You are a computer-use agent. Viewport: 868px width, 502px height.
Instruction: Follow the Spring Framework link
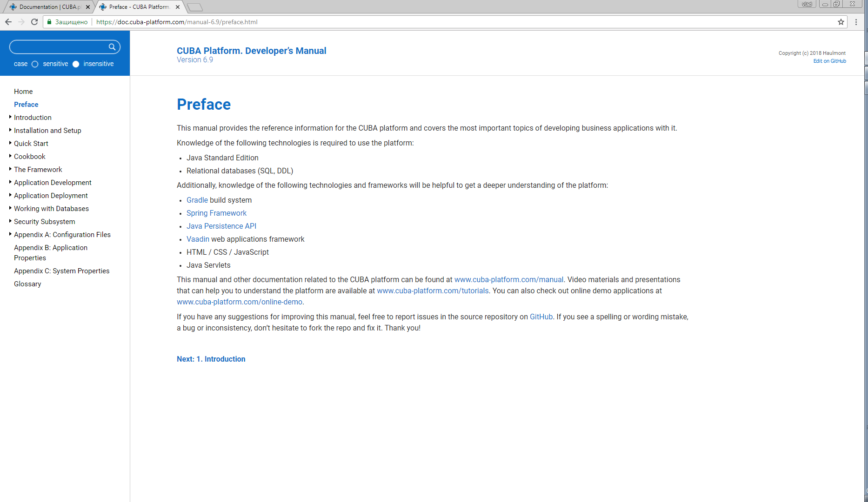pyautogui.click(x=216, y=213)
